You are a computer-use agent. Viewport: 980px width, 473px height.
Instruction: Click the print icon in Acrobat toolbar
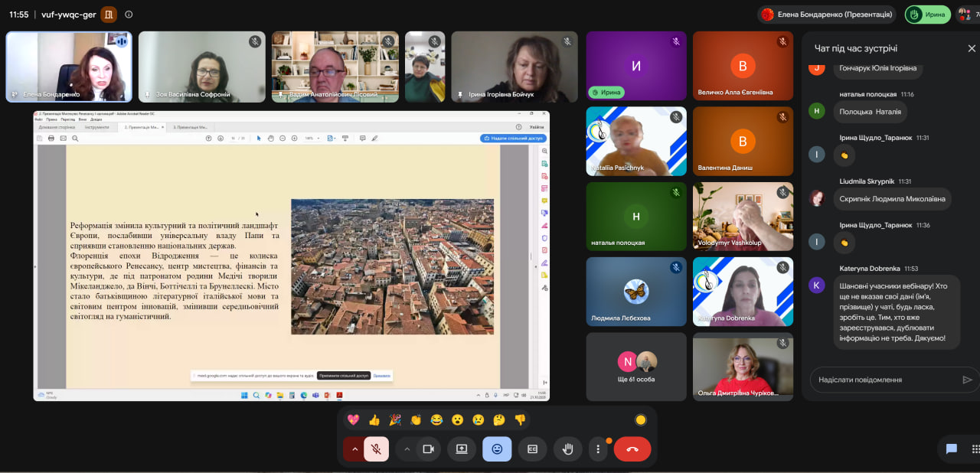51,138
